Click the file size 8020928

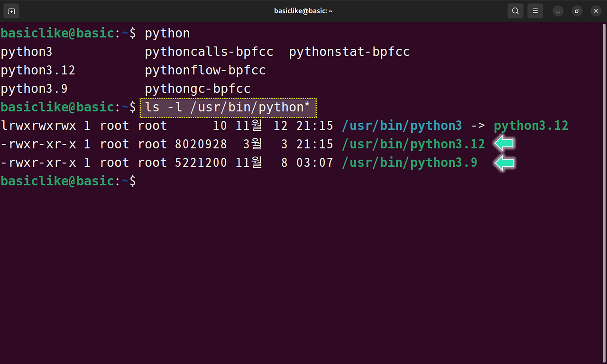(201, 145)
